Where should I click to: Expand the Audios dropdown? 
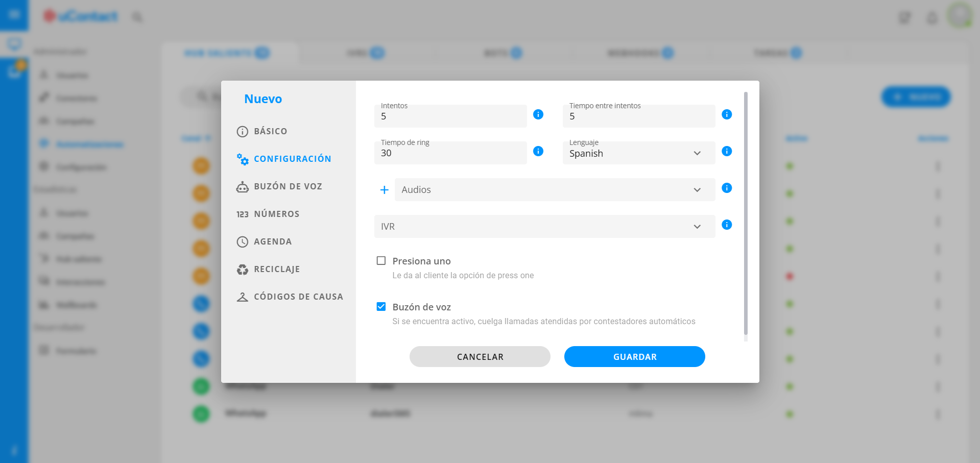tap(555, 189)
